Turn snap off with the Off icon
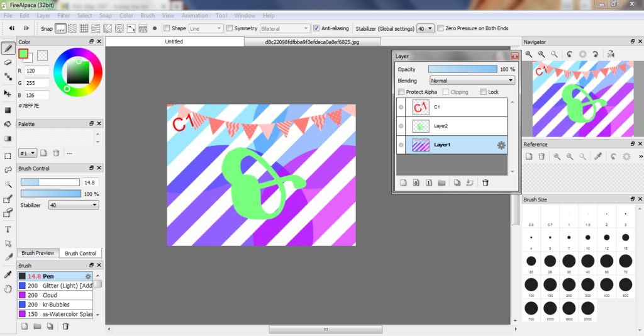 [60, 28]
